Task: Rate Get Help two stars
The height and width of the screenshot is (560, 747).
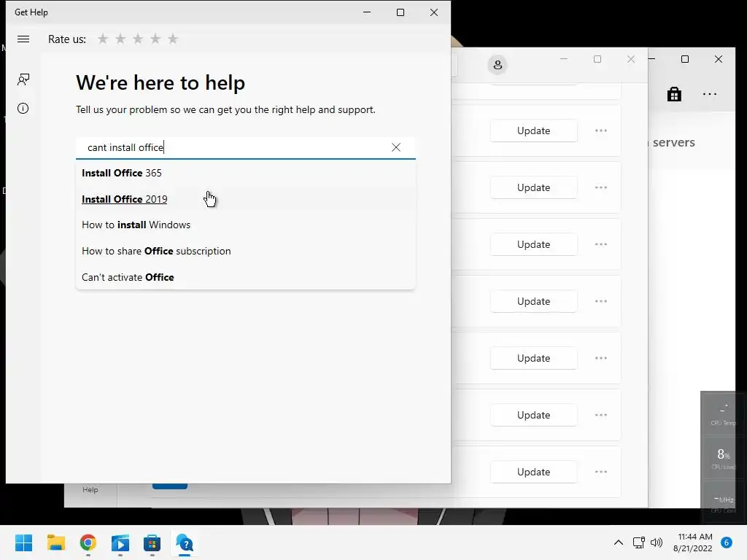Action: pyautogui.click(x=120, y=39)
